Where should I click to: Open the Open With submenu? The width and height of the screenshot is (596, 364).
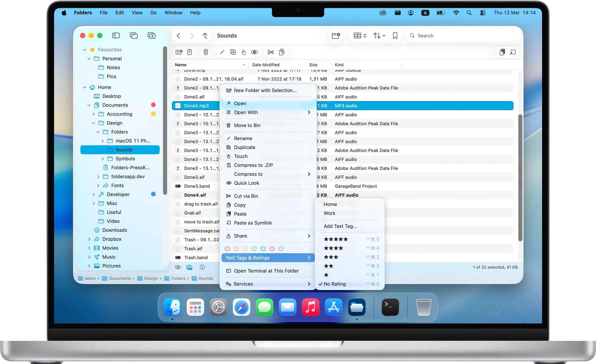point(268,112)
